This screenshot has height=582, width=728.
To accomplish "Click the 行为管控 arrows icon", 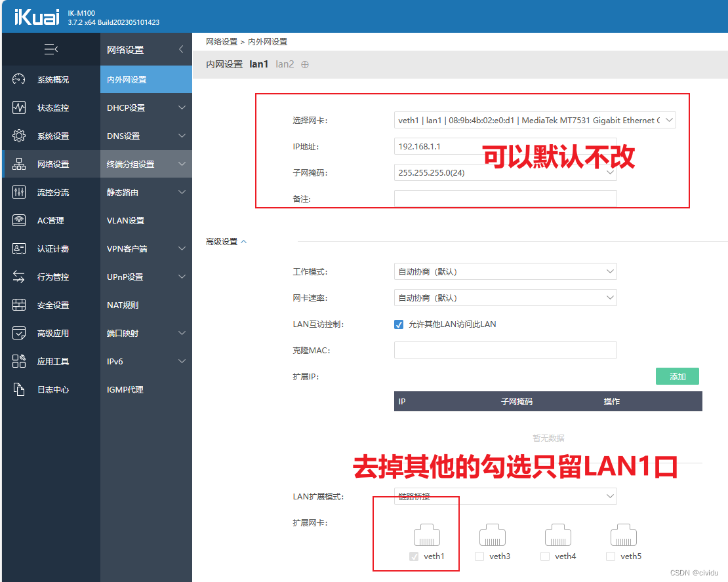I will 18,277.
